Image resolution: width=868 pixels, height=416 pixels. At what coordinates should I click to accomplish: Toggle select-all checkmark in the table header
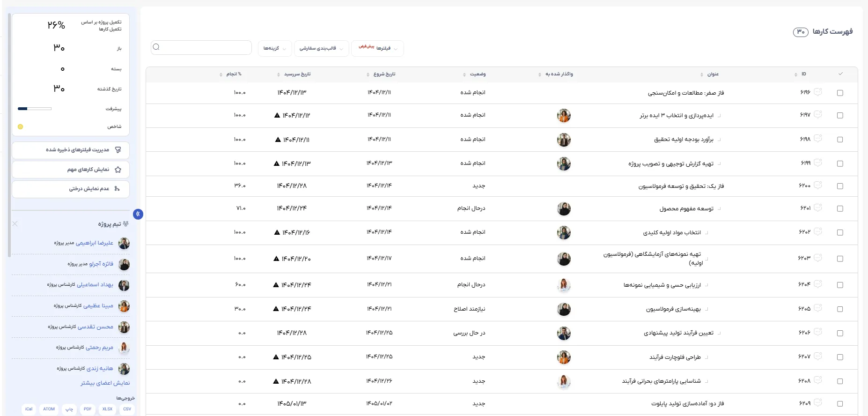tap(840, 74)
